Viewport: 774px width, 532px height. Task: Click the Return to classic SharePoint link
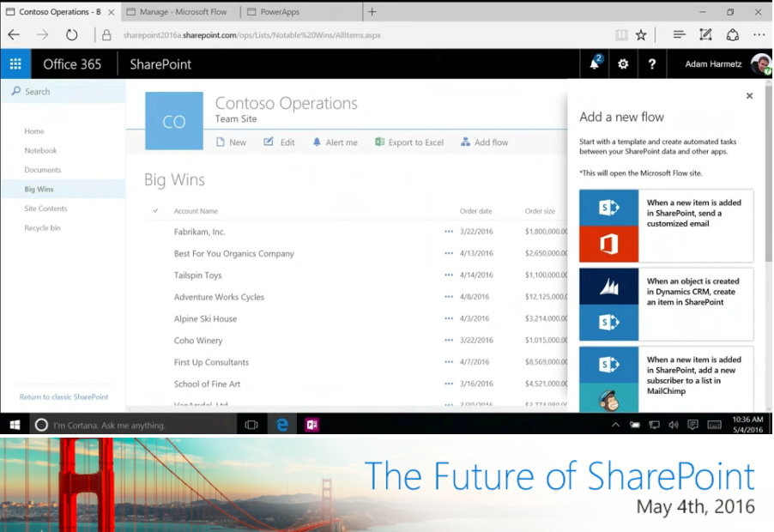[x=63, y=398]
